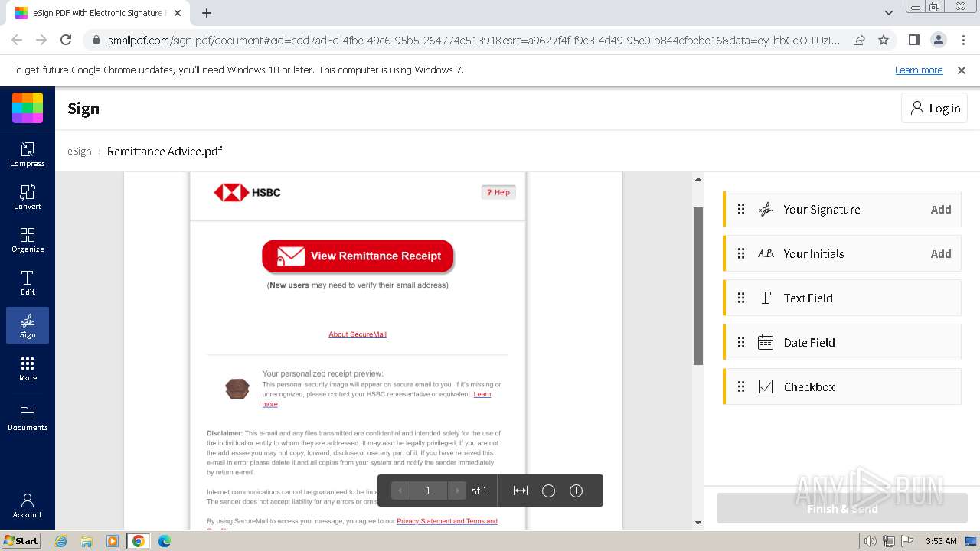Click the Text Field T icon
This screenshot has width=980, height=551.
tap(766, 298)
